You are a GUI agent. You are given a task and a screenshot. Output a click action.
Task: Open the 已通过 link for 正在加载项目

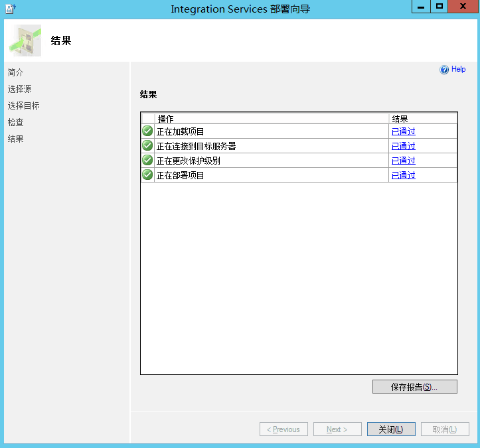point(404,131)
